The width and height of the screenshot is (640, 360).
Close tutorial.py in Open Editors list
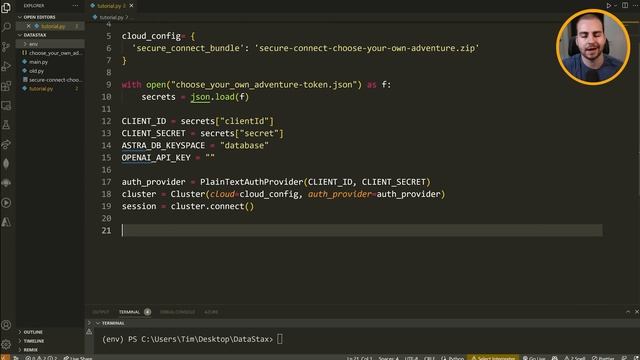[29, 26]
